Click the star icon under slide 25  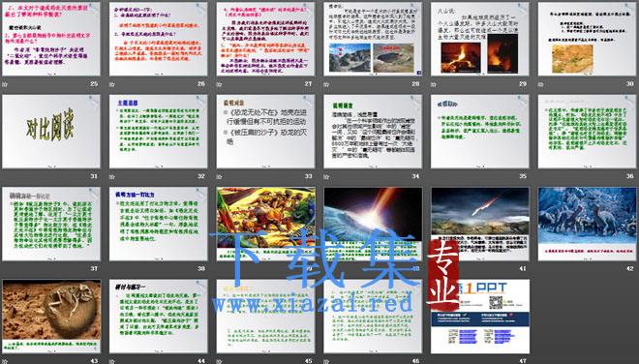tap(5, 84)
